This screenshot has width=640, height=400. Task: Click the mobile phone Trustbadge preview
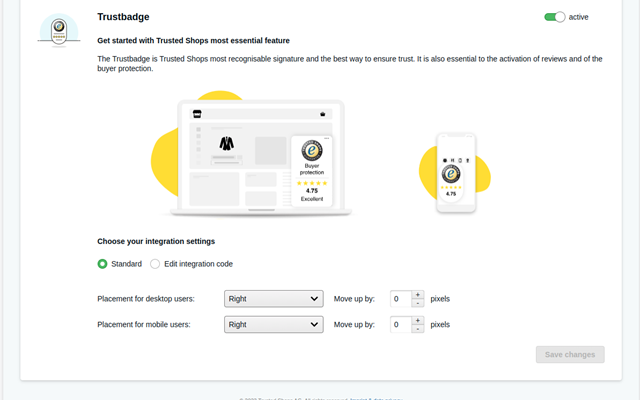(x=455, y=173)
